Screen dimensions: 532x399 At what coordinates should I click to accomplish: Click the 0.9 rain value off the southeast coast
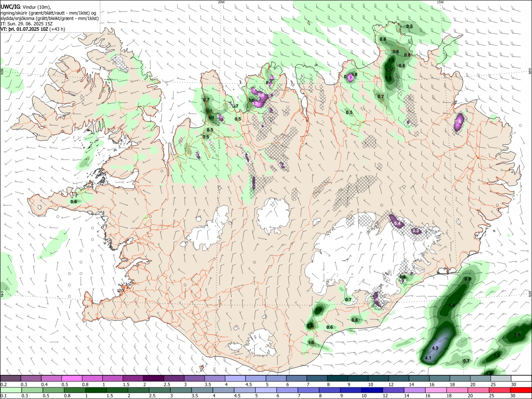(468, 279)
